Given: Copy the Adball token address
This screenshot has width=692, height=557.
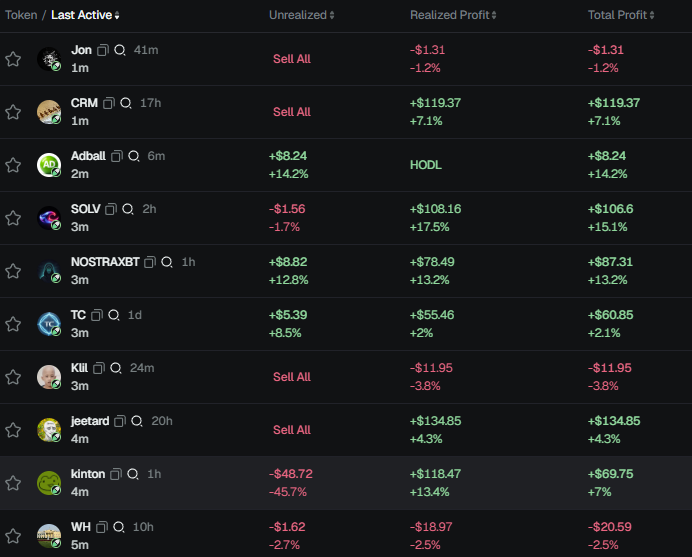Looking at the screenshot, I should 117,156.
